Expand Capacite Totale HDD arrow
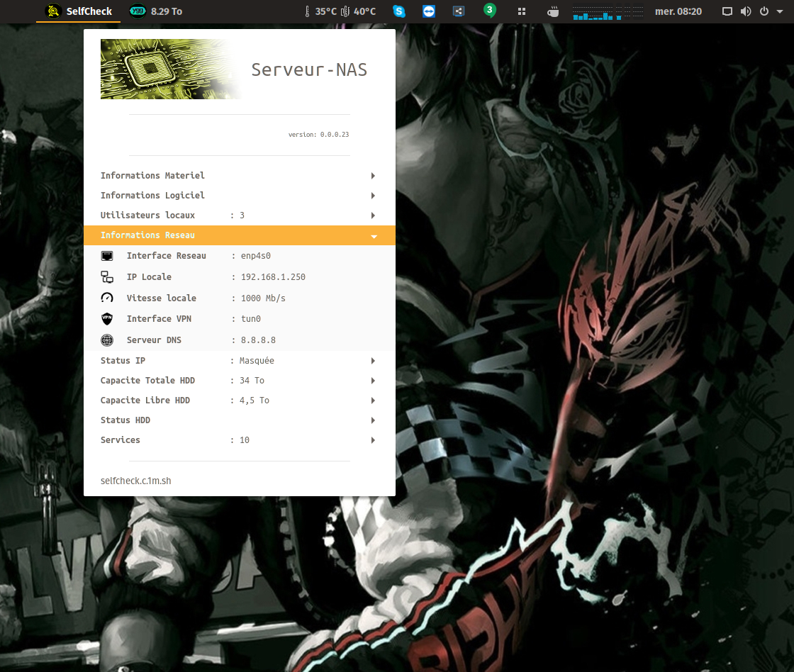794x672 pixels. point(373,381)
